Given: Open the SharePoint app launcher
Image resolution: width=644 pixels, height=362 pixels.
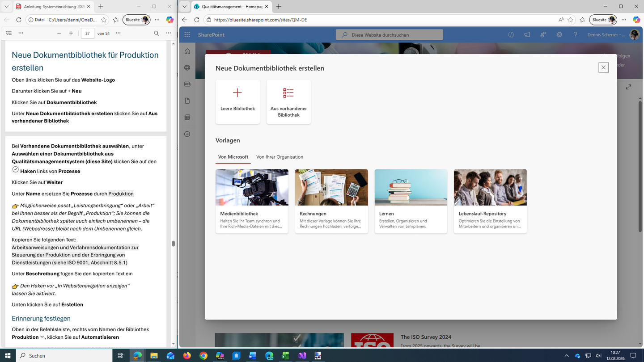Looking at the screenshot, I should click(x=187, y=34).
